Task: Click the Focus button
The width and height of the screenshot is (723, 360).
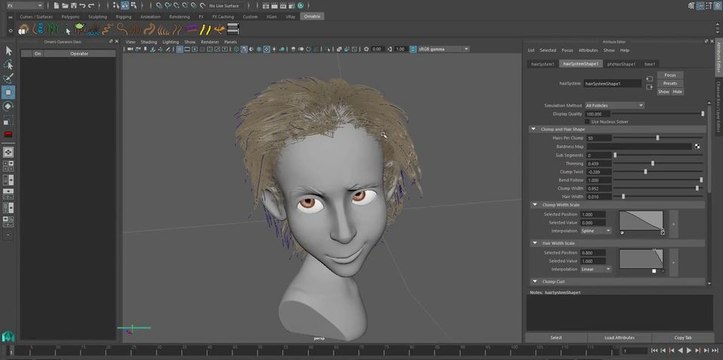Action: pyautogui.click(x=670, y=75)
